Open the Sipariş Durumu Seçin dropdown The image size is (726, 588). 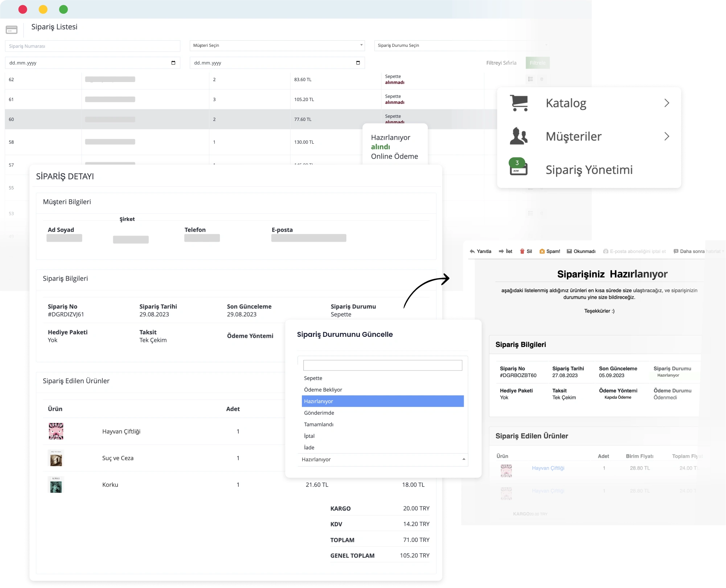[x=462, y=45]
